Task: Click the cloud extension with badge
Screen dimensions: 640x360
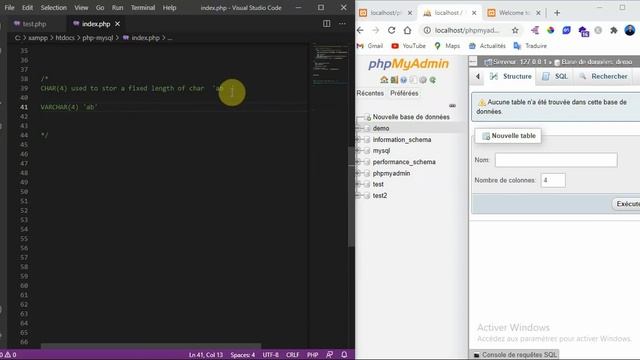Action: [x=583, y=31]
